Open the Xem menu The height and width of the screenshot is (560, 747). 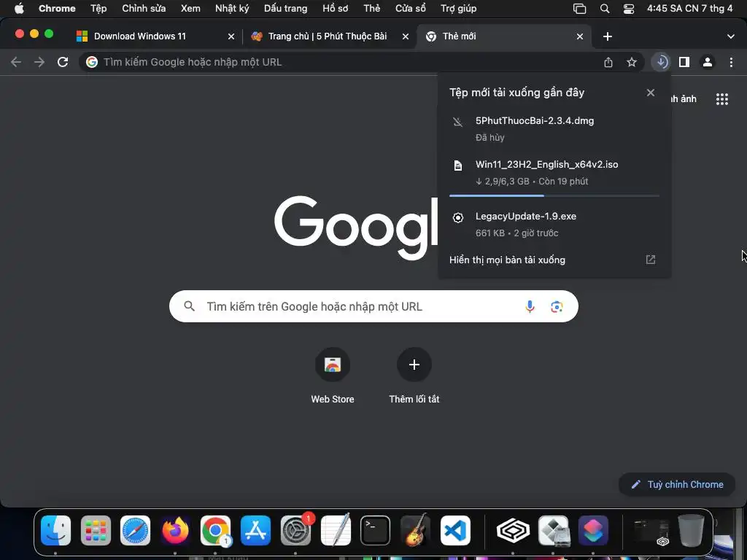click(x=190, y=8)
